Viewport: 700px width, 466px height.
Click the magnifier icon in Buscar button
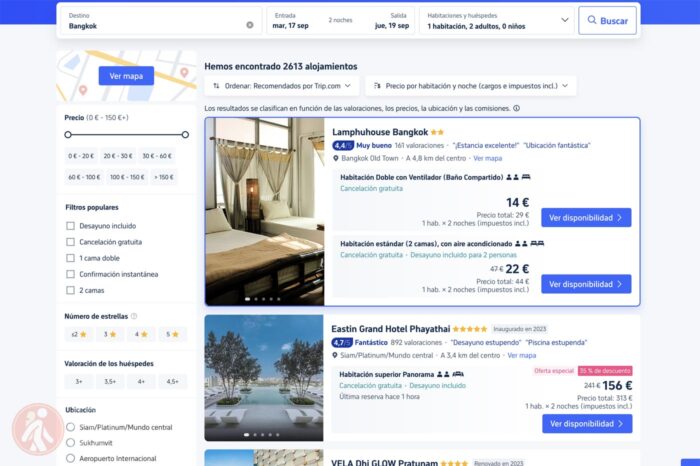592,20
